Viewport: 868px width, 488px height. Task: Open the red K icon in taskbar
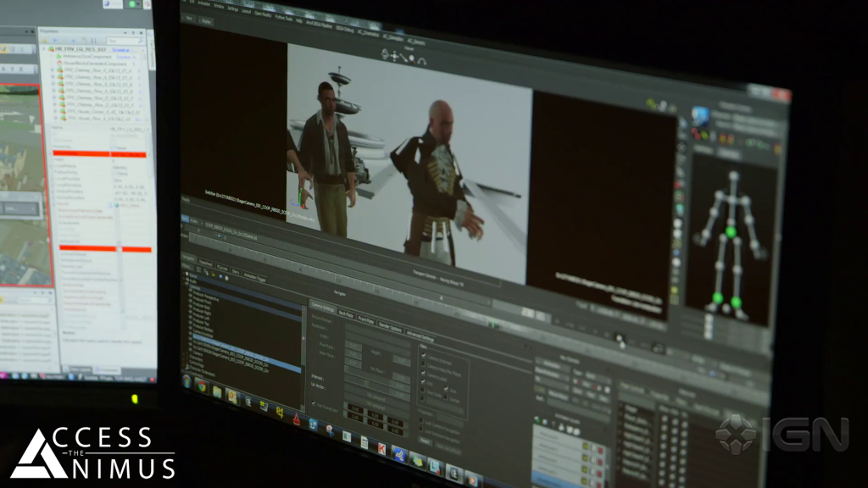pyautogui.click(x=381, y=447)
